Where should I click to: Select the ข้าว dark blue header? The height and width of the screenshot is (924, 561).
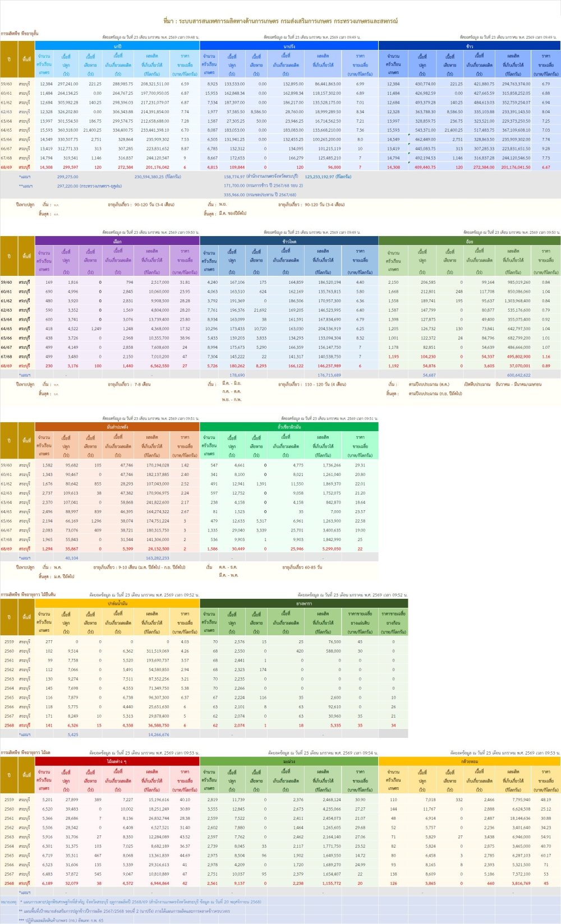pos(470,46)
